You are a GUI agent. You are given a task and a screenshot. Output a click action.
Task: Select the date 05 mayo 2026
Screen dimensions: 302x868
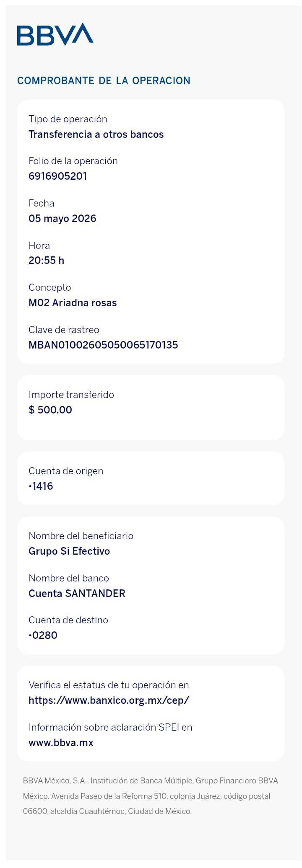pyautogui.click(x=62, y=219)
